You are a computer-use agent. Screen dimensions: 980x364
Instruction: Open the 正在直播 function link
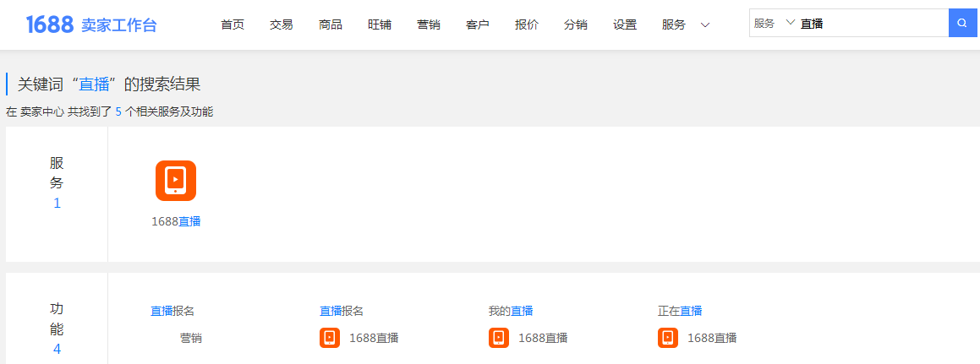click(x=680, y=311)
